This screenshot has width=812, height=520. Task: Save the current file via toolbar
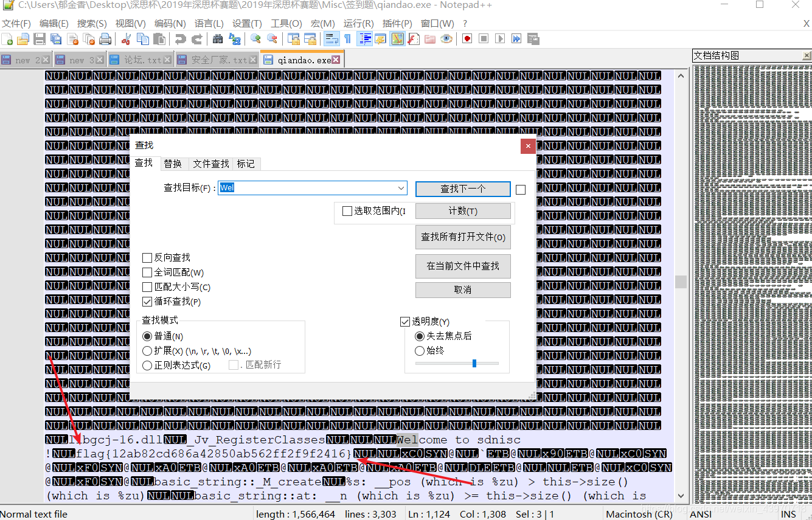[x=40, y=39]
